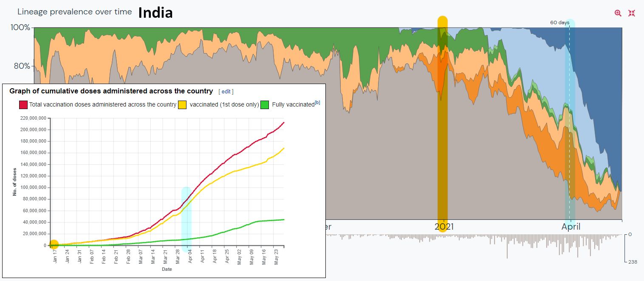This screenshot has width=644, height=281.
Task: Click the yellow dot at Jan 17
Action: (54, 244)
